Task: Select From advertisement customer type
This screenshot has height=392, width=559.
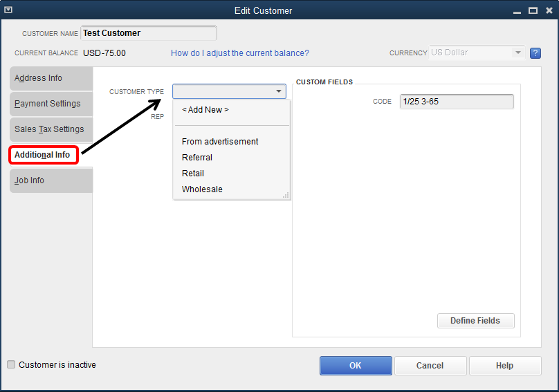Action: click(x=220, y=142)
